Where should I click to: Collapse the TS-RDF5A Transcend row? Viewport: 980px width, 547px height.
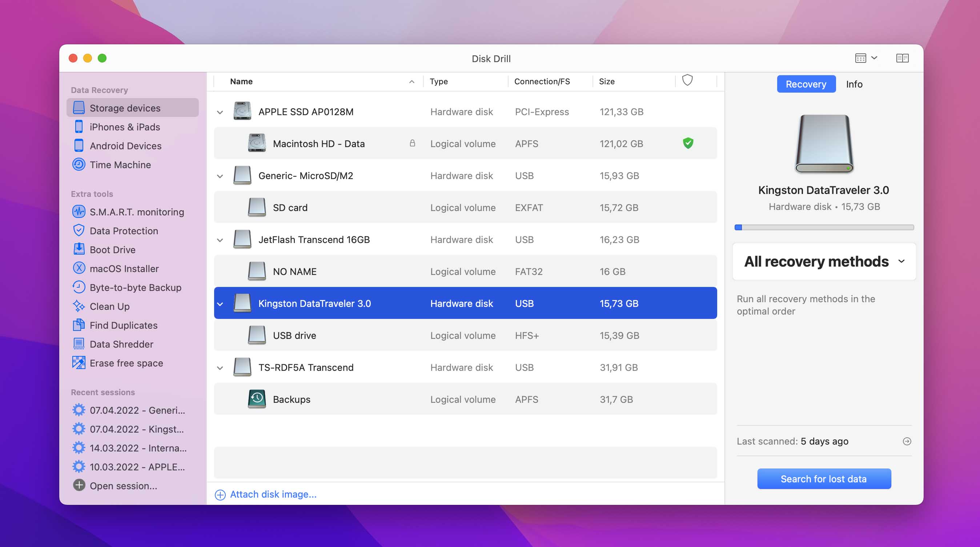[x=220, y=368]
